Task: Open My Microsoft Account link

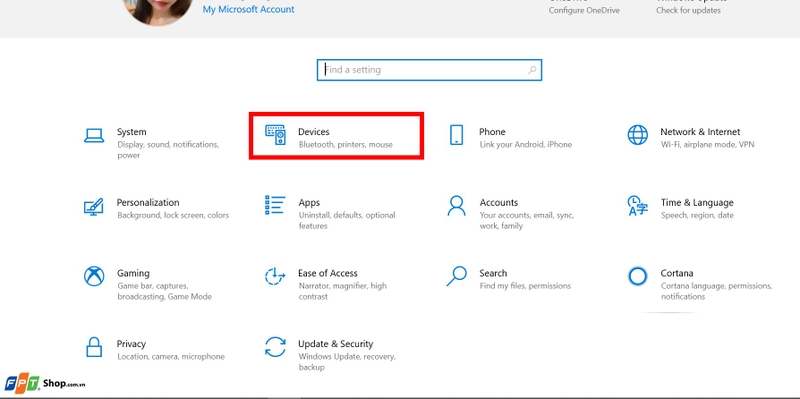Action: pyautogui.click(x=248, y=9)
